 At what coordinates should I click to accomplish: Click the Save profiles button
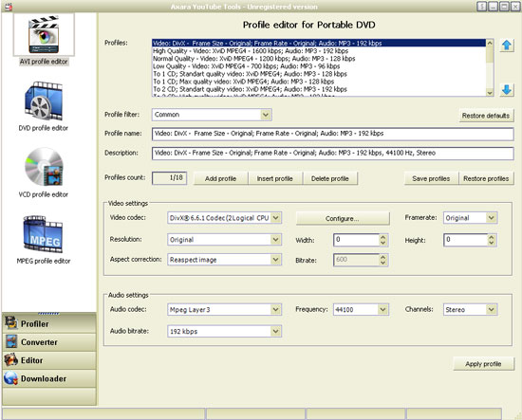pyautogui.click(x=431, y=178)
